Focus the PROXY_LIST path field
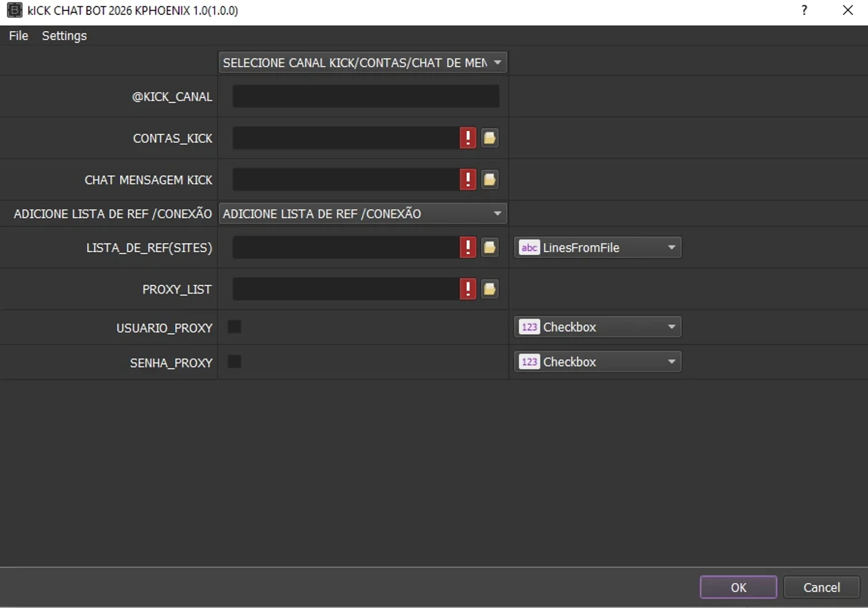 tap(346, 289)
